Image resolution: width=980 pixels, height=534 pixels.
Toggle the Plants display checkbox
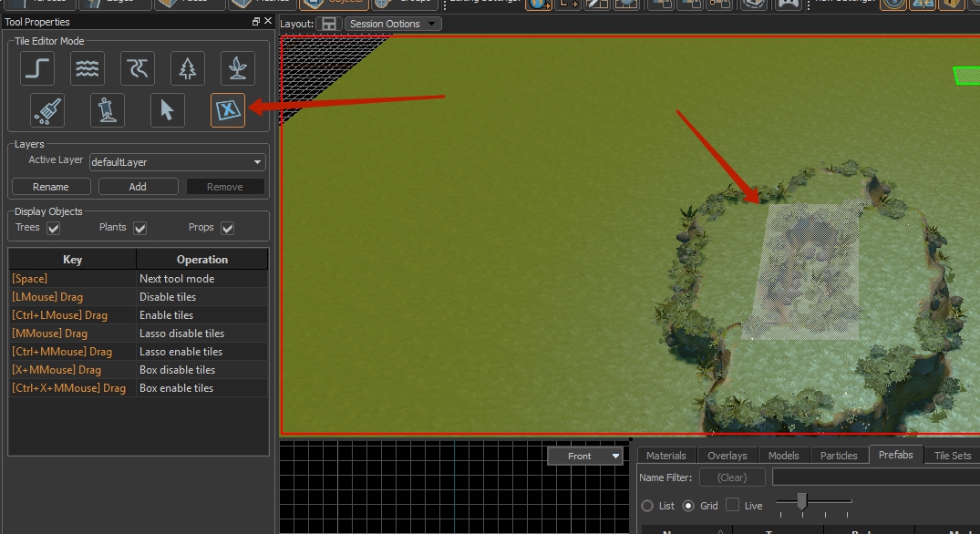[x=140, y=228]
